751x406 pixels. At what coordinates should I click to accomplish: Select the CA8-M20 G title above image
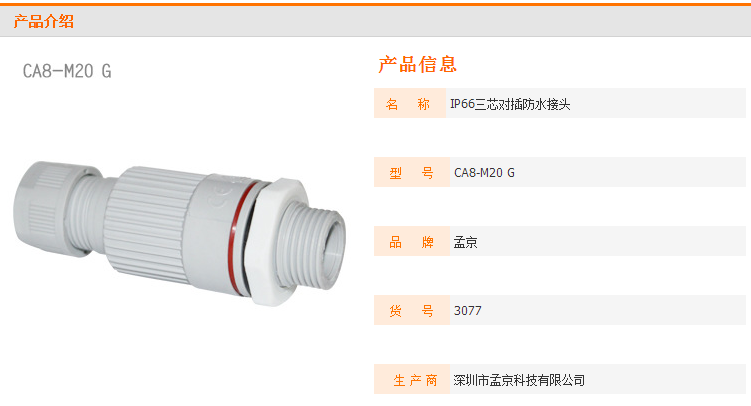(67, 71)
